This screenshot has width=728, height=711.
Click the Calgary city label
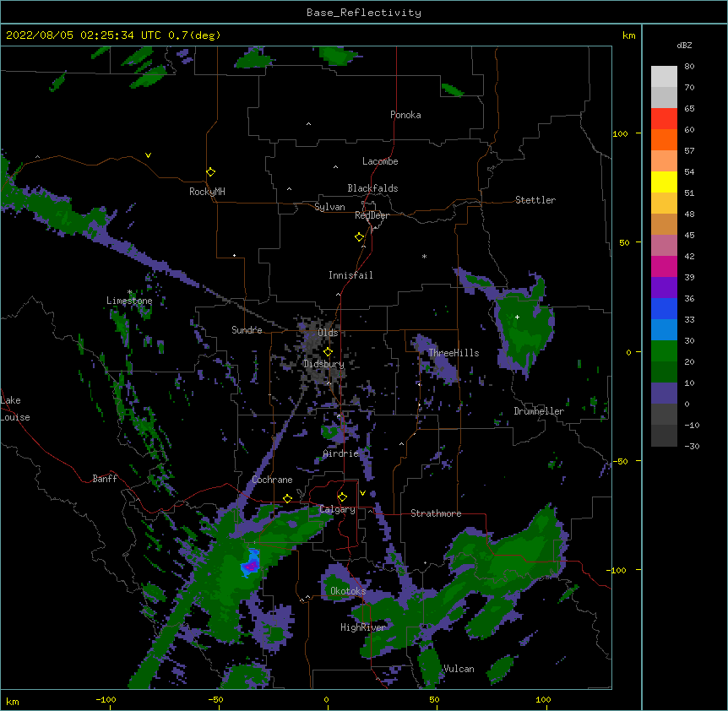pos(338,509)
